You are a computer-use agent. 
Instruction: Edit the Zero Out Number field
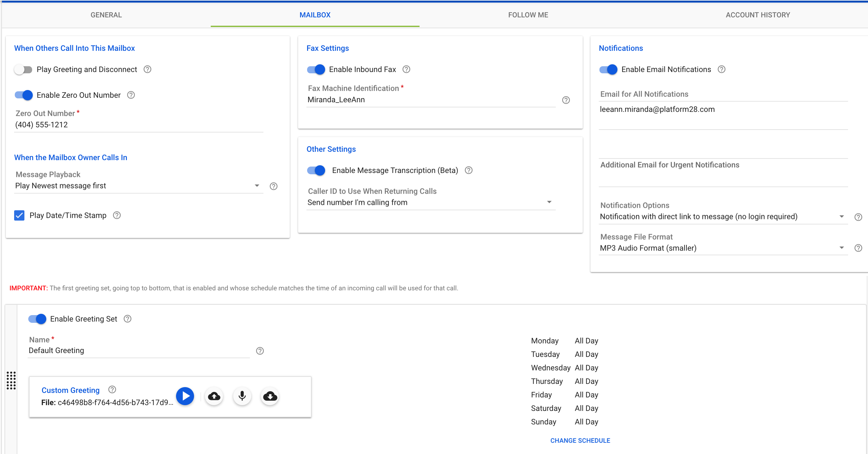138,125
